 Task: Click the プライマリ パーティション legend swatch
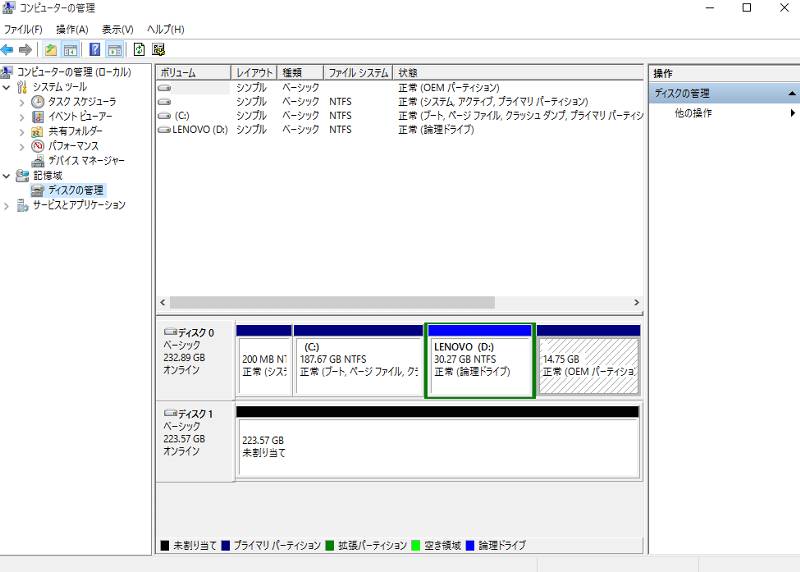[x=226, y=545]
